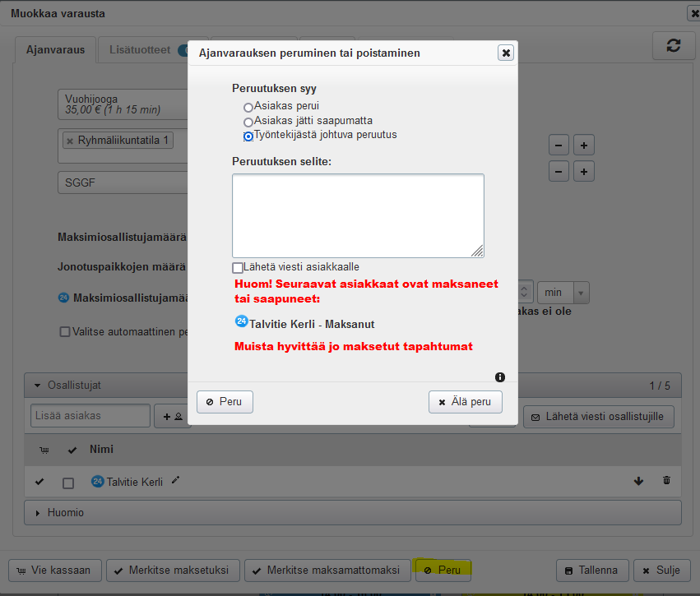Tick the checkbox next to Talvitie Kerli
The height and width of the screenshot is (596, 700).
click(x=68, y=483)
